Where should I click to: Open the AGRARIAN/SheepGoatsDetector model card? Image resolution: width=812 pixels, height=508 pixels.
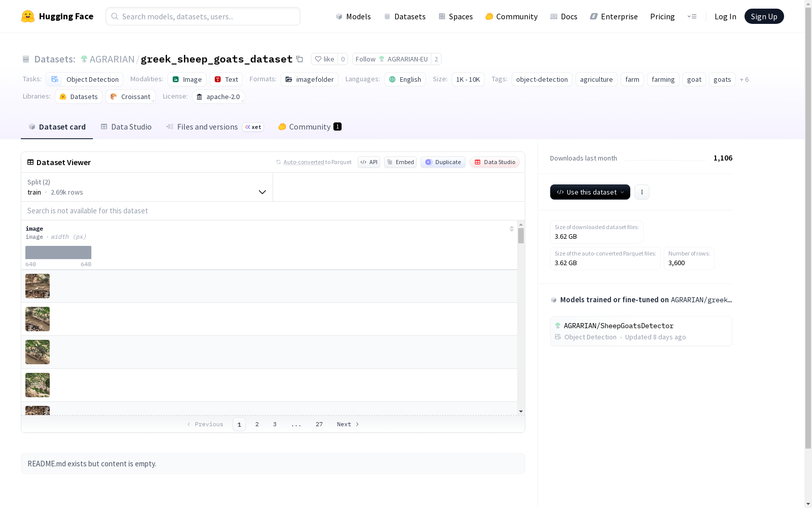641,331
